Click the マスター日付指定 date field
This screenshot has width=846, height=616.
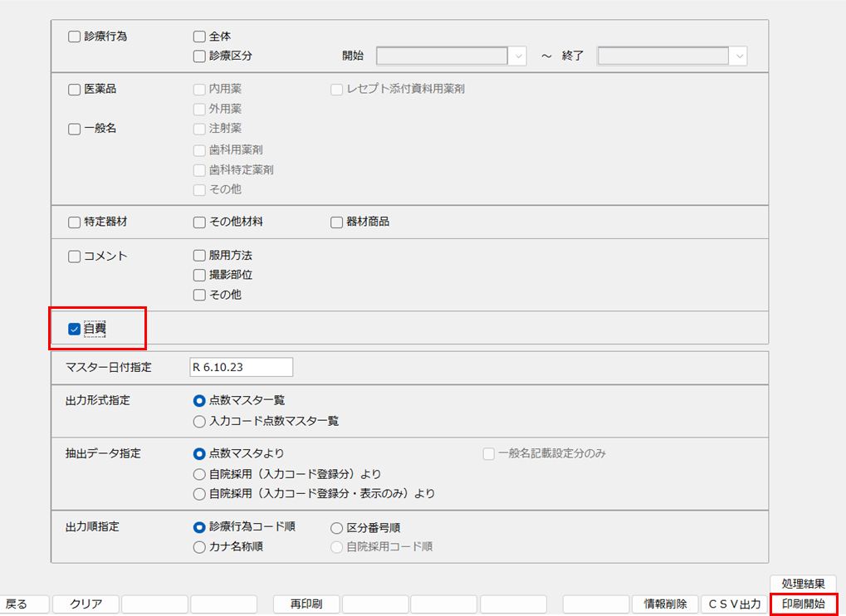click(x=241, y=367)
